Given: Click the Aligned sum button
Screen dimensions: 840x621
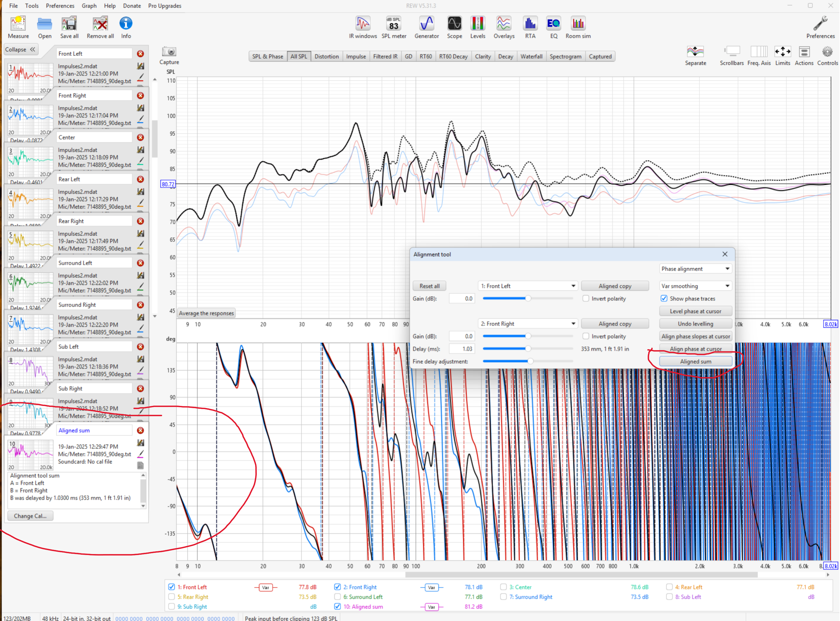Looking at the screenshot, I should point(695,361).
